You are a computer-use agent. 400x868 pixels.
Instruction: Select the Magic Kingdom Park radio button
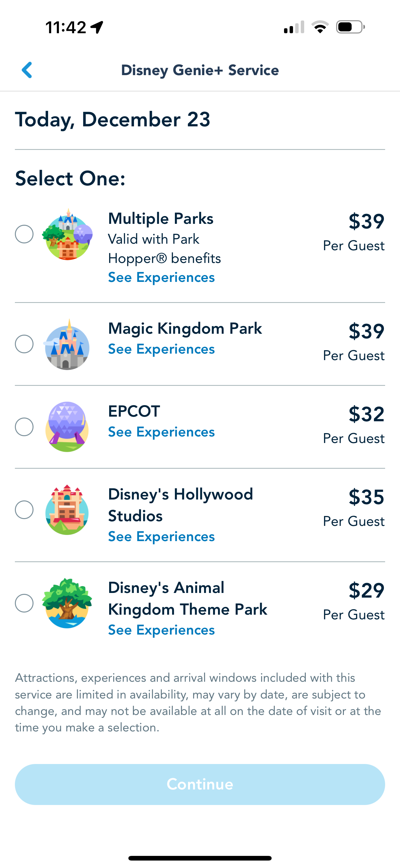[24, 344]
